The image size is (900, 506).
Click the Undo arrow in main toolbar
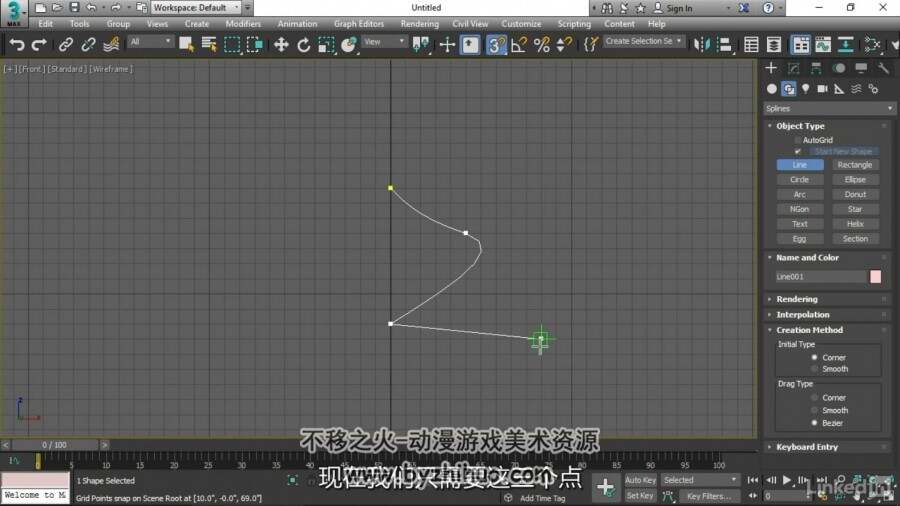tap(17, 45)
